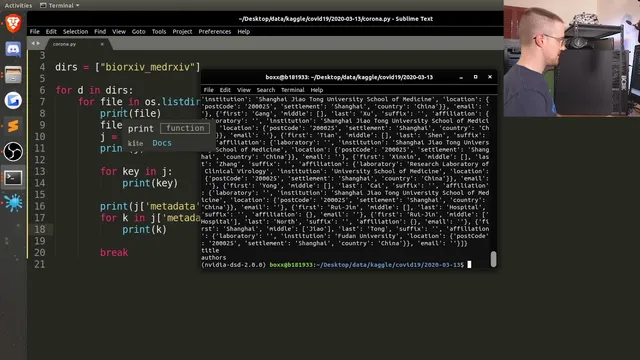Screen dimensions: 640x360
Task: Open Sublime Text Project menu
Action: click(182, 31)
